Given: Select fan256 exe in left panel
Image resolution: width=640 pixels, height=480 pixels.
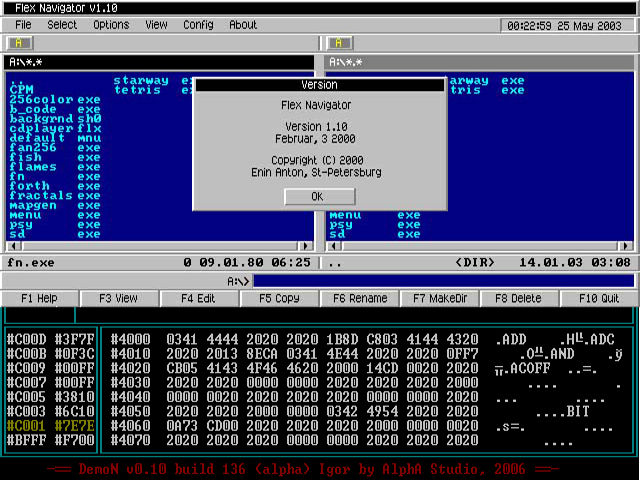Looking at the screenshot, I should coord(55,147).
